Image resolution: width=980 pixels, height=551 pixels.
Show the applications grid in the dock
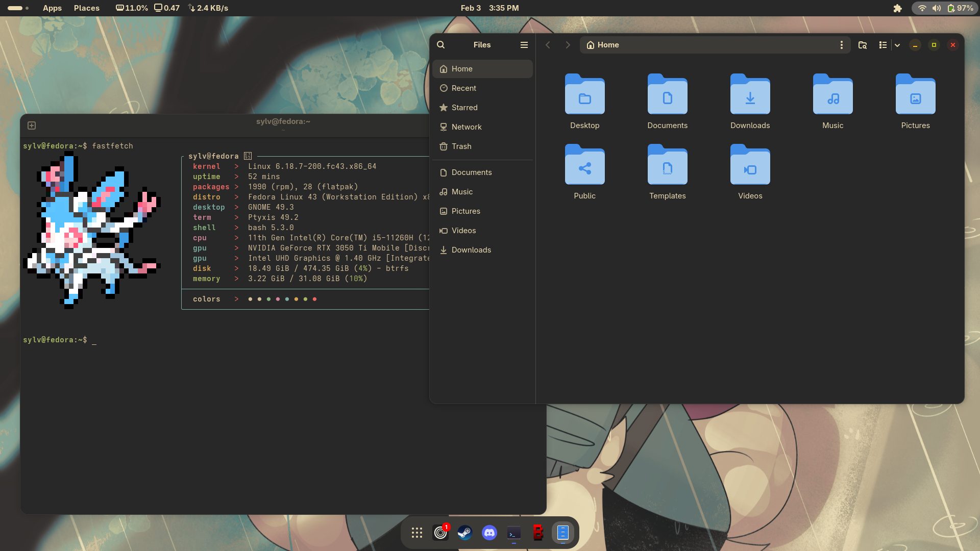click(x=417, y=533)
